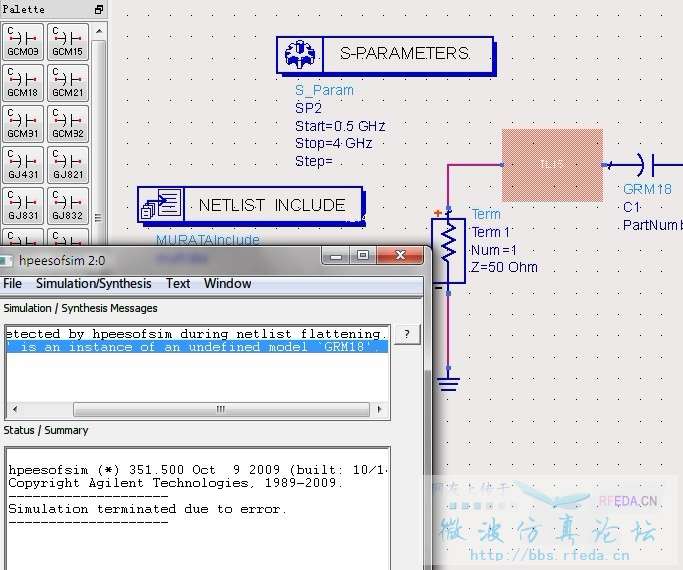
Task: Select the GJ431 palette component
Action: (23, 165)
